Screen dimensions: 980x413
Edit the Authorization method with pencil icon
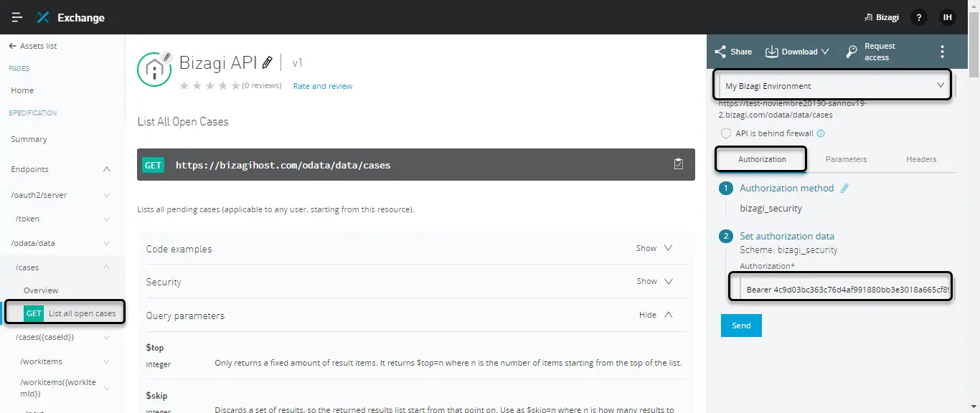(x=844, y=188)
